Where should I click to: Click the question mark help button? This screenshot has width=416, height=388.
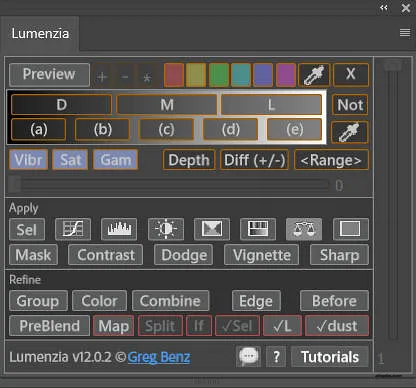pyautogui.click(x=276, y=357)
